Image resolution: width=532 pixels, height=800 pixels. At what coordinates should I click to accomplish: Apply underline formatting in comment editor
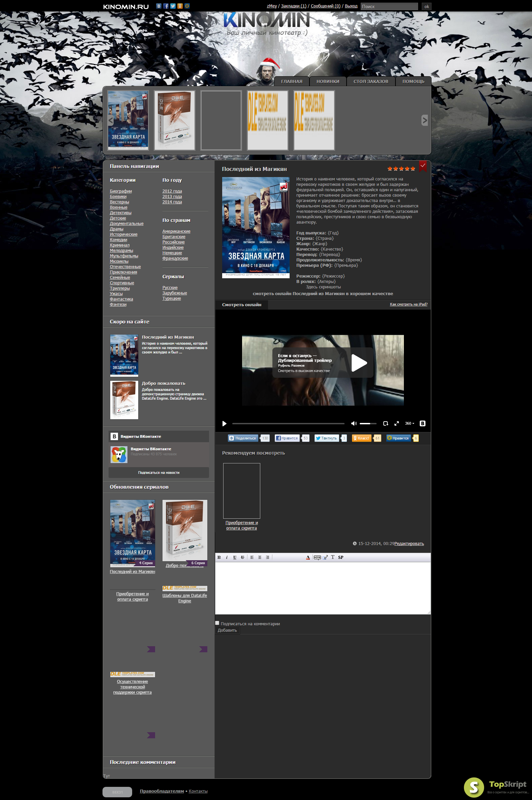pos(234,557)
